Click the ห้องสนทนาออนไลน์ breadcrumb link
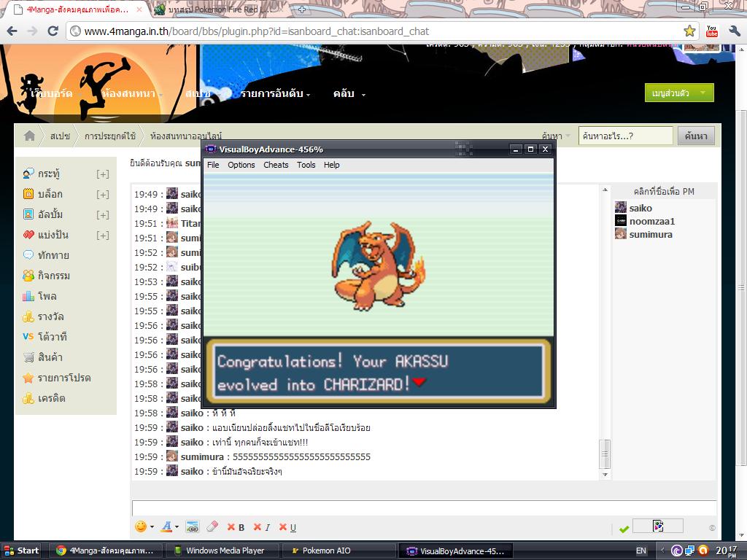This screenshot has width=747, height=560. pos(186,136)
